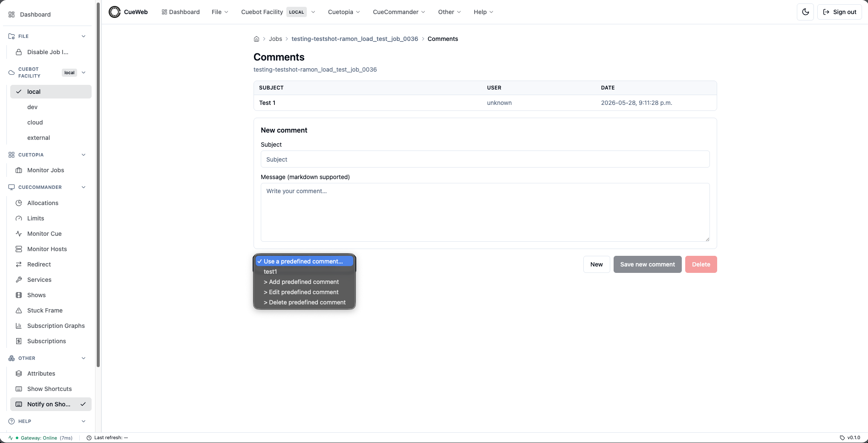Screen dimensions: 868x443
Task: Click the CueWeb logo icon
Action: (114, 12)
